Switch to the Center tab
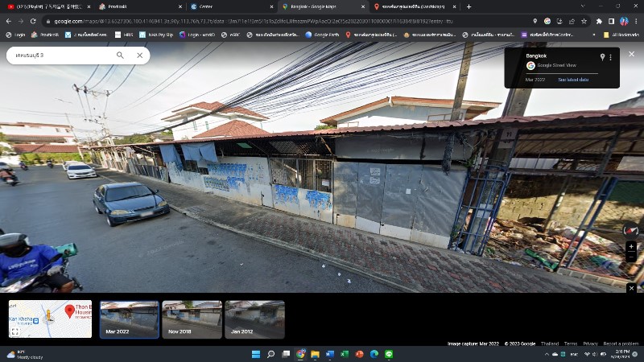The image size is (644, 362). (231, 6)
